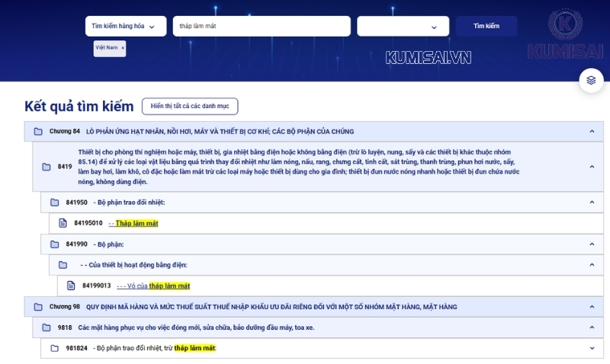Click Hiển thị tất cả các danh mục

pos(190,106)
